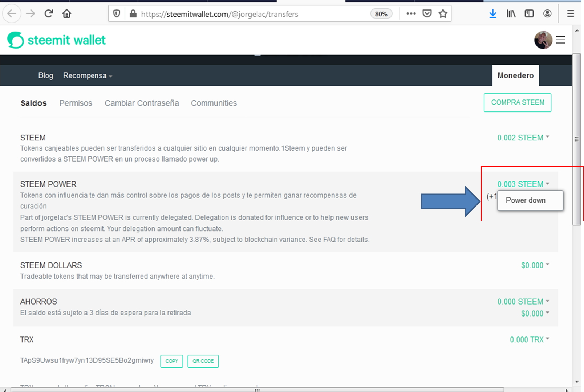Screen dimensions: 584x392
Task: Open the Cambiar Contraseña tab
Action: coord(142,103)
